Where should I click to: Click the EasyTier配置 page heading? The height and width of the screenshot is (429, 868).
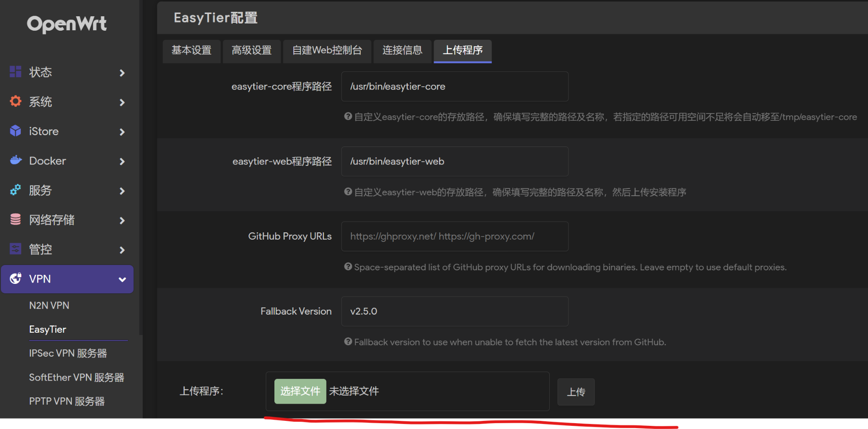pos(216,18)
